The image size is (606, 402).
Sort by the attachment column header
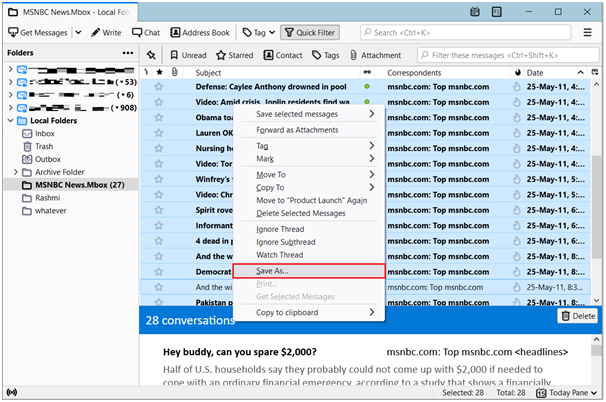(175, 72)
